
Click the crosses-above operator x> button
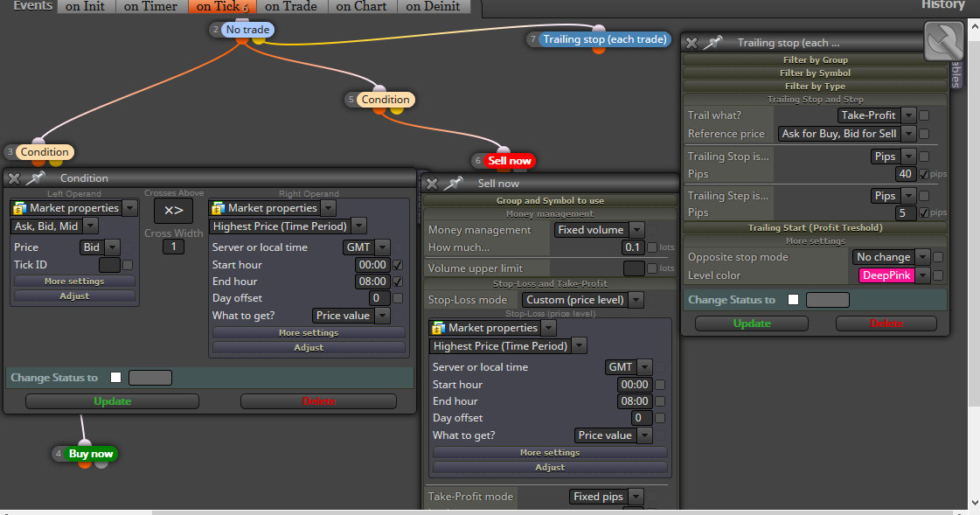click(x=173, y=211)
